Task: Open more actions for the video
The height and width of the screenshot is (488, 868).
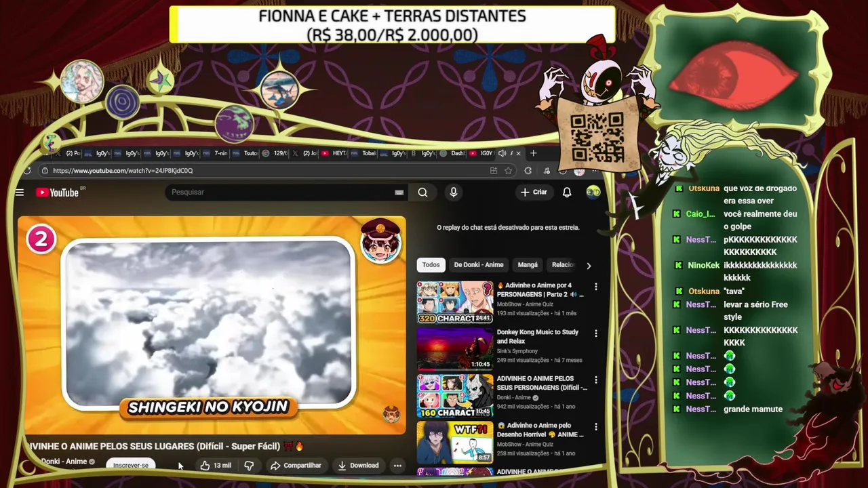Action: tap(397, 466)
